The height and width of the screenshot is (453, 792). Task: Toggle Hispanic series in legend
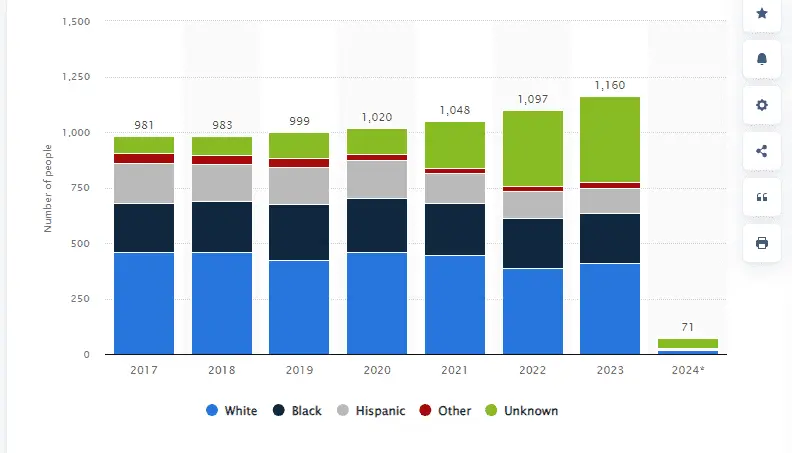[x=371, y=411]
